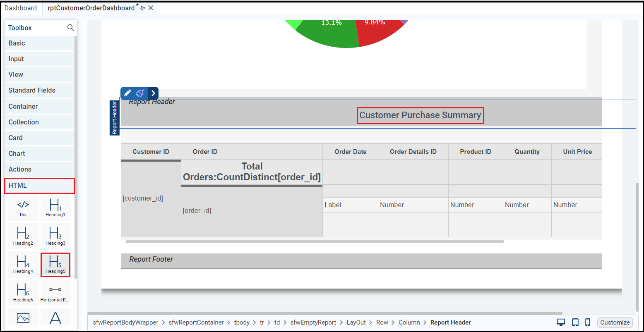Viewport: 644px width, 332px height.
Task: Switch to the Dashboard tab
Action: 21,8
